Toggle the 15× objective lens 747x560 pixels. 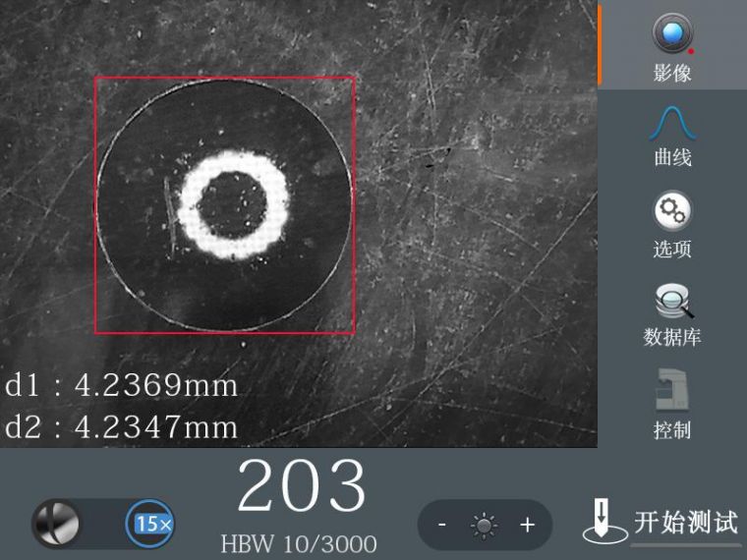coord(150,524)
